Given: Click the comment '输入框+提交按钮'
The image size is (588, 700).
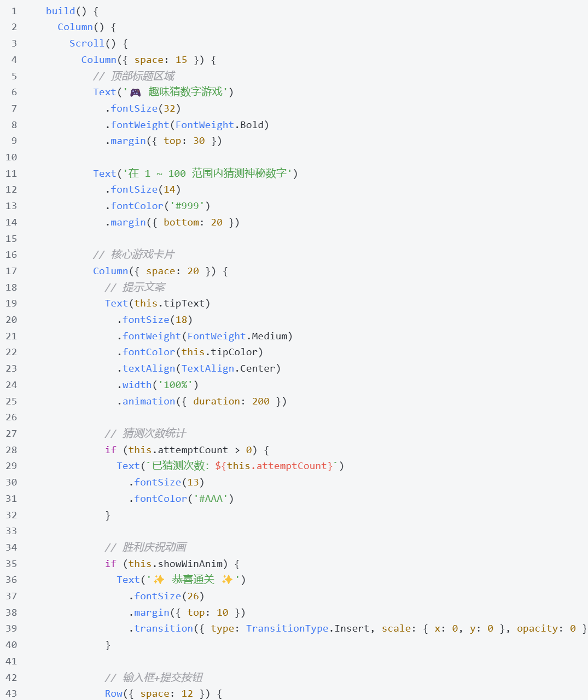Looking at the screenshot, I should tap(162, 678).
